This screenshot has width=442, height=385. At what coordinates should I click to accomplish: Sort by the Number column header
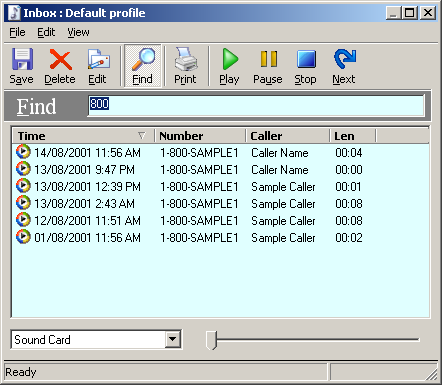coord(200,136)
